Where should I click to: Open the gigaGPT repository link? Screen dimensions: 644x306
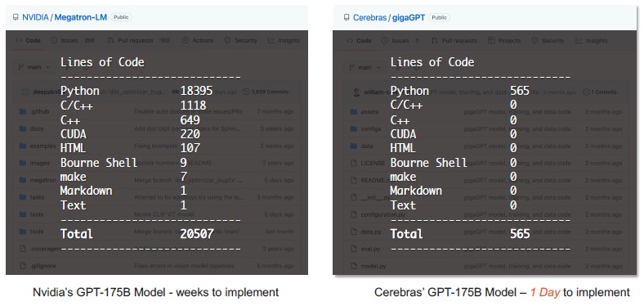(409, 18)
